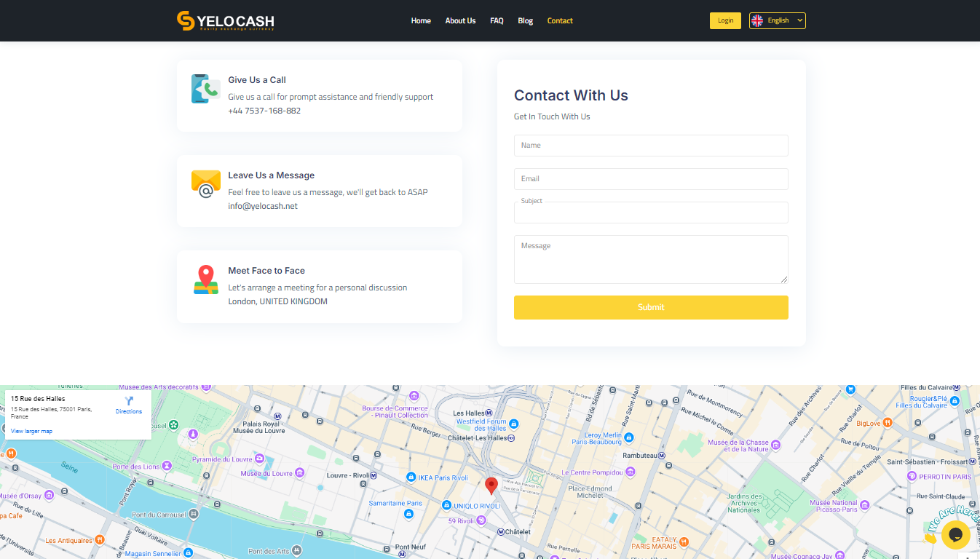Click EATALY PARIS MARAIS marker
Viewport: 980px width, 559px height.
(x=685, y=541)
